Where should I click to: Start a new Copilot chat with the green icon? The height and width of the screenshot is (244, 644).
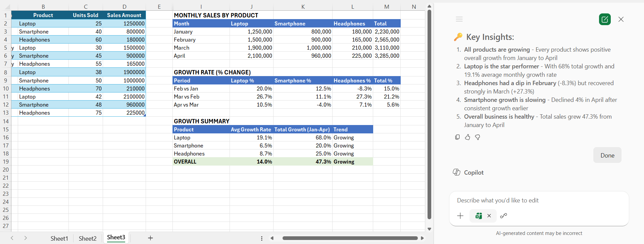[605, 19]
